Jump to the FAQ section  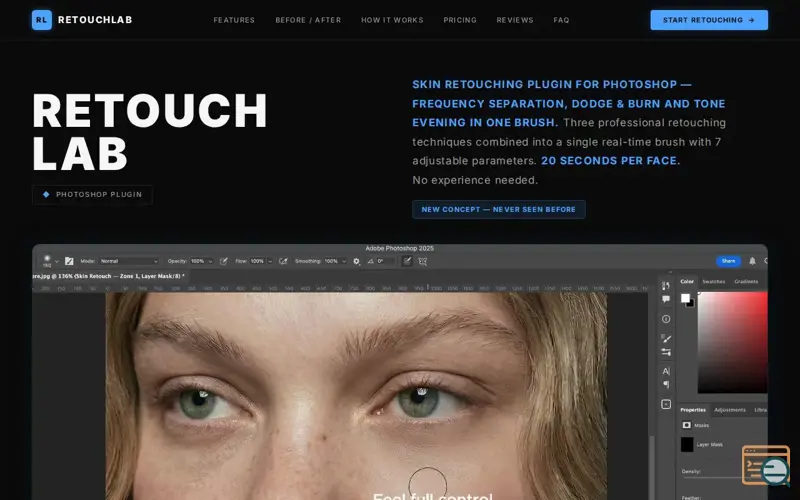(561, 20)
